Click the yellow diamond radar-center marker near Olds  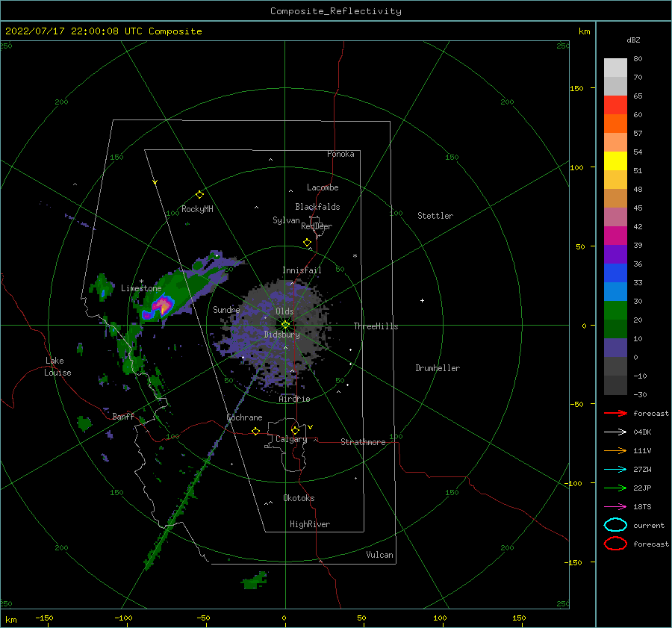point(285,325)
